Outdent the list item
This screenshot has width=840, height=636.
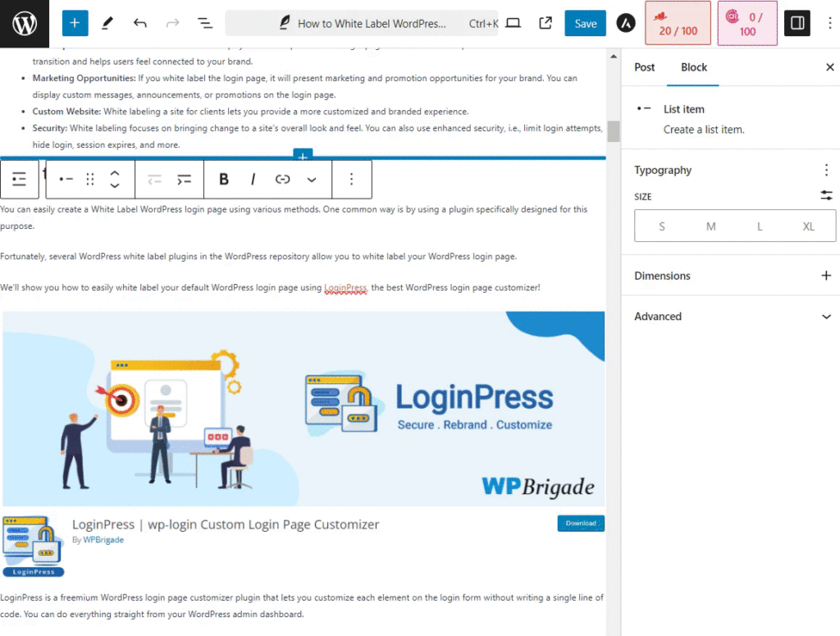tap(154, 179)
